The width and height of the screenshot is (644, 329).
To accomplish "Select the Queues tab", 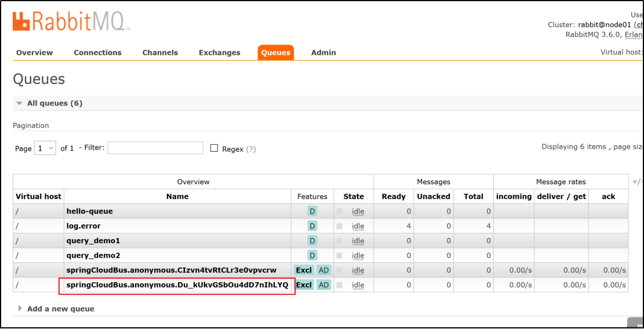I will coord(275,53).
